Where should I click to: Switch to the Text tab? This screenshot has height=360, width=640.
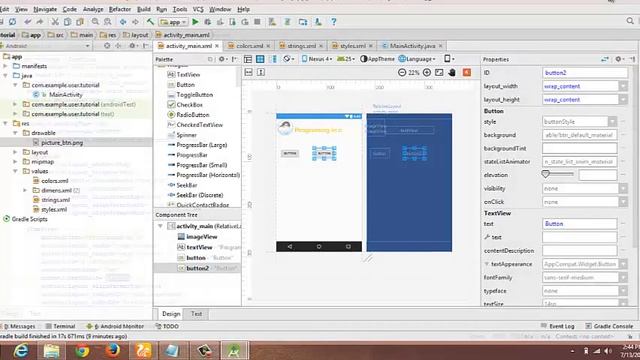[196, 314]
